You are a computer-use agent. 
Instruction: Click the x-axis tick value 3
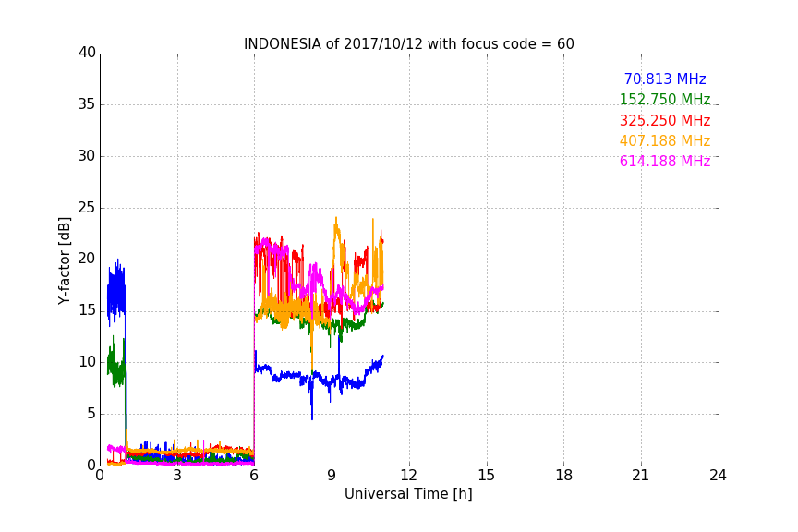(177, 476)
